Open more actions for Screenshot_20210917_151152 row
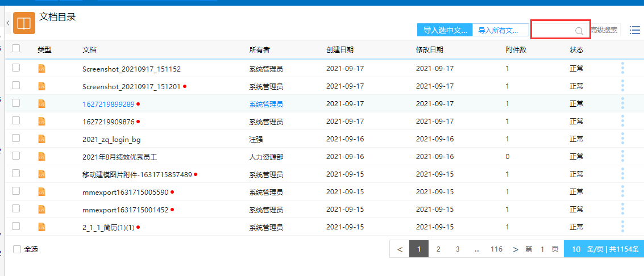Viewport: 644px width, 276px height. (x=622, y=68)
